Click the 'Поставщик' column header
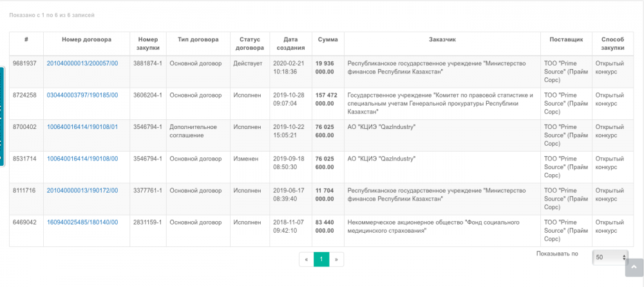Viewport: 644px width, 287px height. pyautogui.click(x=566, y=39)
